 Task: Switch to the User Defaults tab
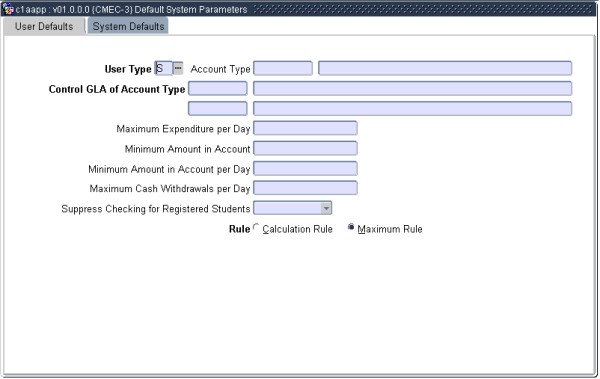[44, 26]
